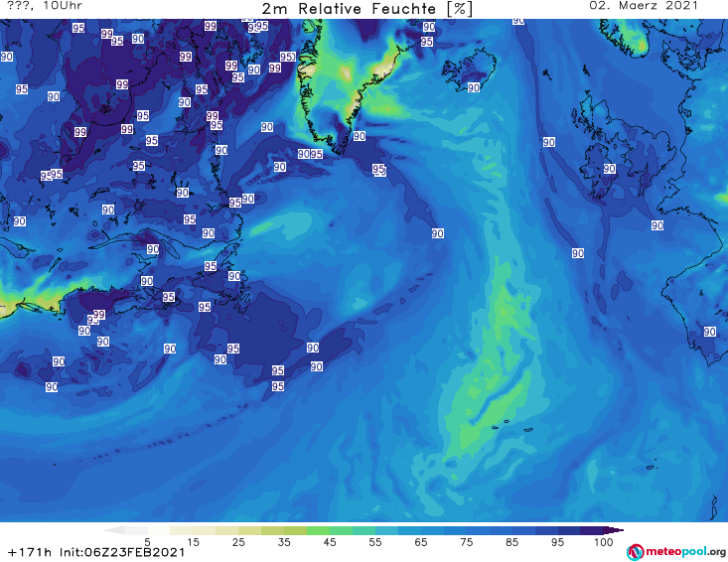Click the legend value 85
This screenshot has height=562, width=728.
click(x=511, y=542)
